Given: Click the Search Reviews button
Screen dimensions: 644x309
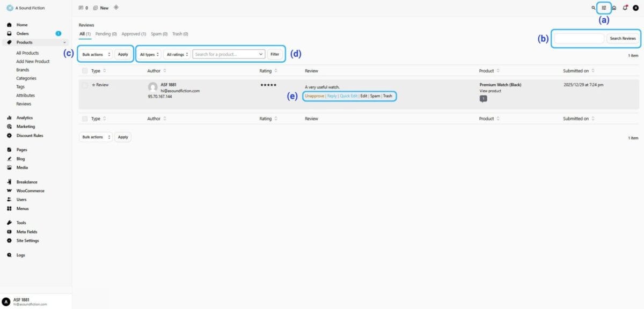Looking at the screenshot, I should click(x=623, y=38).
